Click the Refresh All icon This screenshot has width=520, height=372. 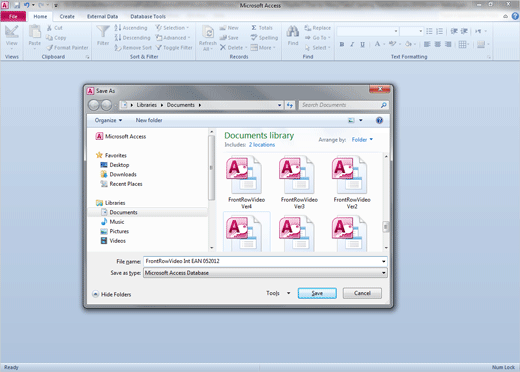tap(208, 32)
